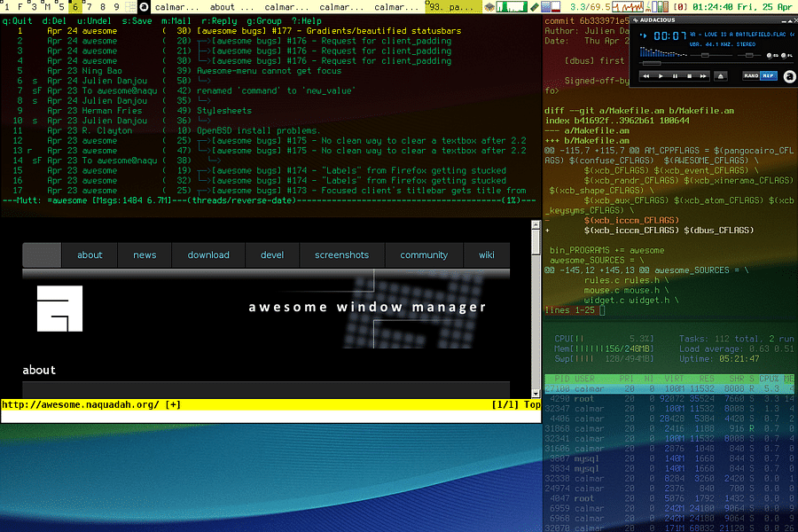Click the awesome window manager logo image
The height and width of the screenshot is (532, 798).
60,309
